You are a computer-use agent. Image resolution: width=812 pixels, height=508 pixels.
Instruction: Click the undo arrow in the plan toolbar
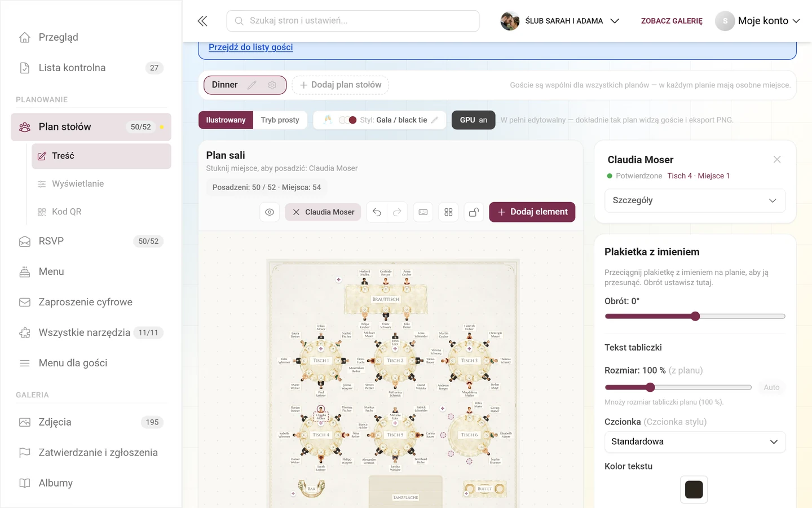coord(377,212)
